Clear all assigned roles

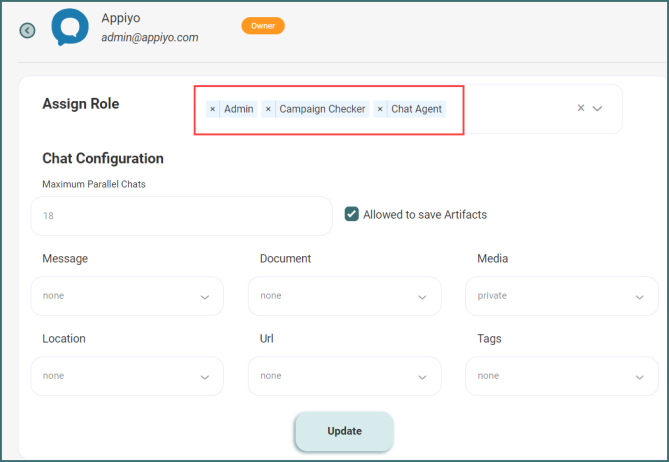(581, 108)
